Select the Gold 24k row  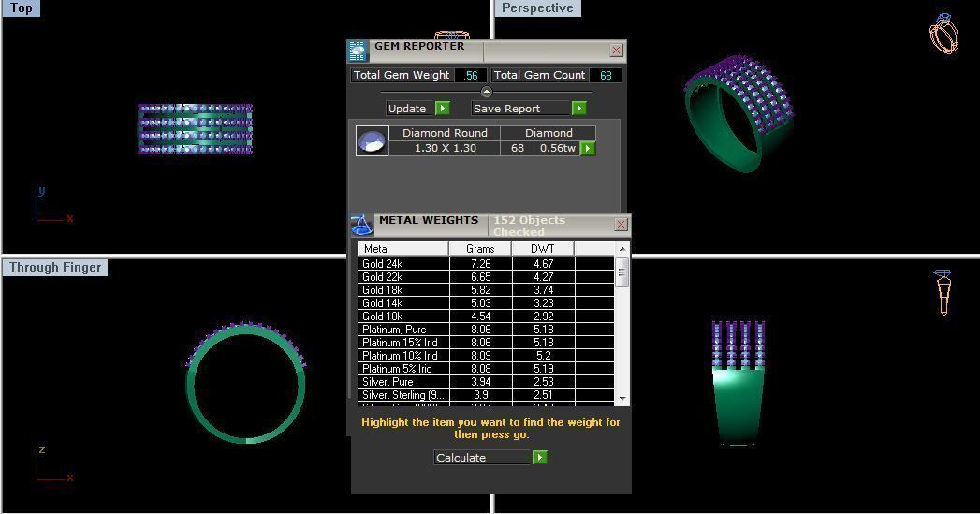pos(486,264)
